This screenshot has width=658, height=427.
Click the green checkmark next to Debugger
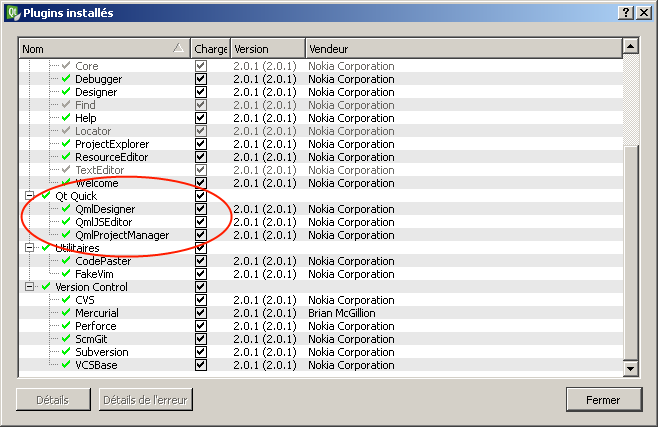66,79
